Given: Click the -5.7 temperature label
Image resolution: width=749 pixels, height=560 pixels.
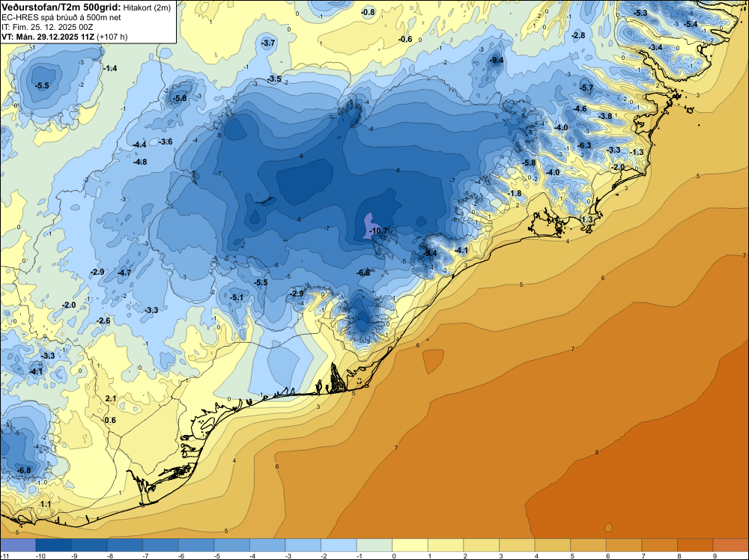Looking at the screenshot, I should pyautogui.click(x=586, y=88).
